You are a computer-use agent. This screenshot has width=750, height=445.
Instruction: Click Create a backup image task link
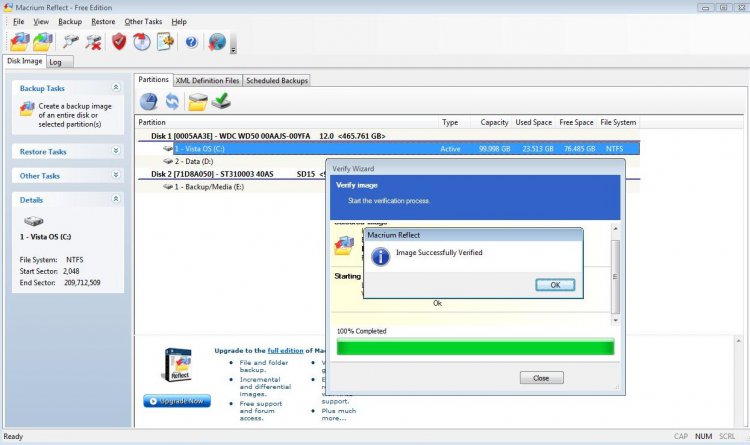pos(75,115)
